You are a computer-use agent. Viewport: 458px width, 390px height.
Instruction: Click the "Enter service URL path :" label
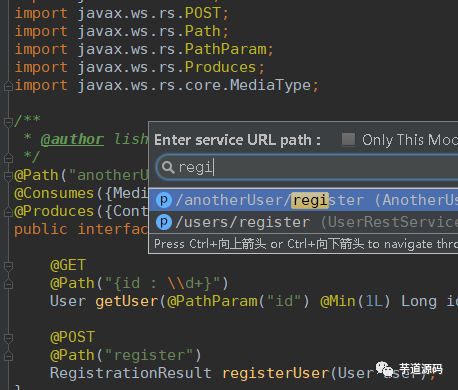pyautogui.click(x=238, y=140)
